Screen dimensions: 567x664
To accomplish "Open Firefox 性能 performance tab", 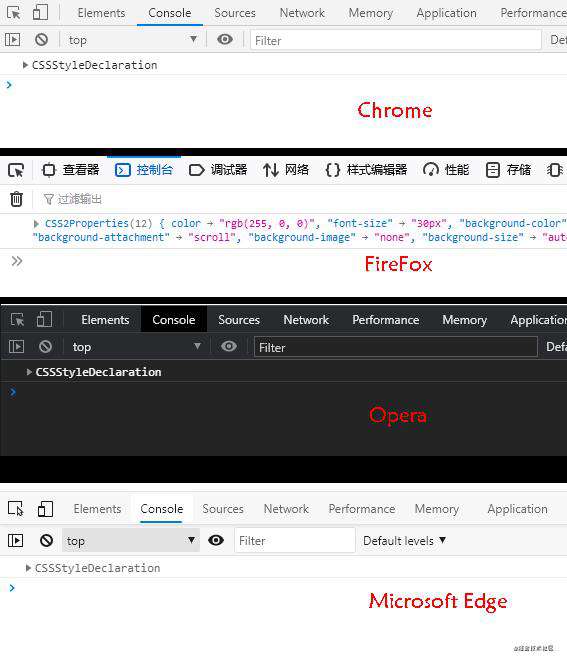I will 446,170.
